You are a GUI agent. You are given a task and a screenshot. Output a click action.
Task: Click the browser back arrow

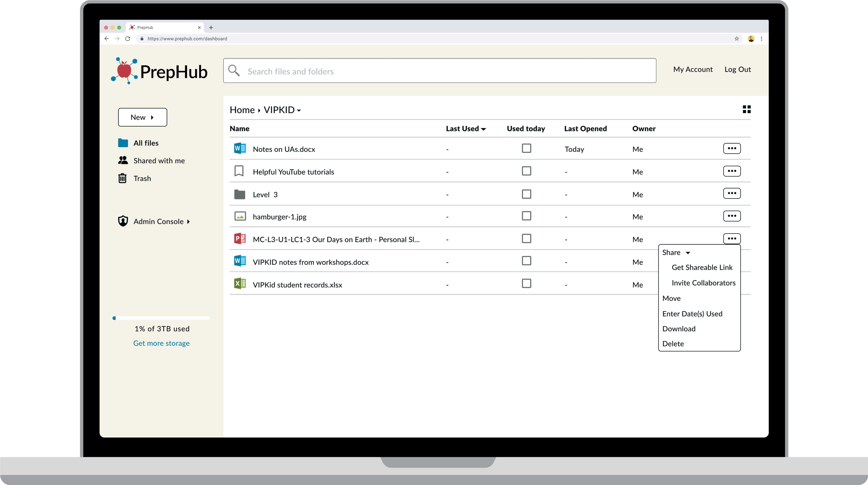107,39
